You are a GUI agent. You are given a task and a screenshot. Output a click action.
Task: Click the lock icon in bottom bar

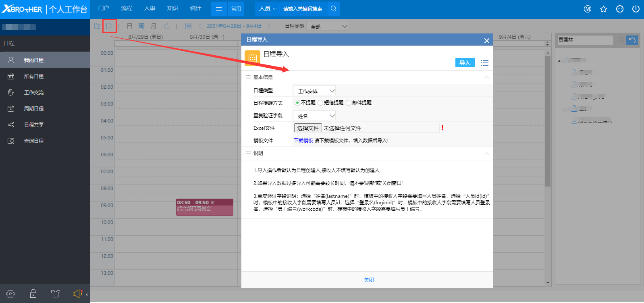33,294
